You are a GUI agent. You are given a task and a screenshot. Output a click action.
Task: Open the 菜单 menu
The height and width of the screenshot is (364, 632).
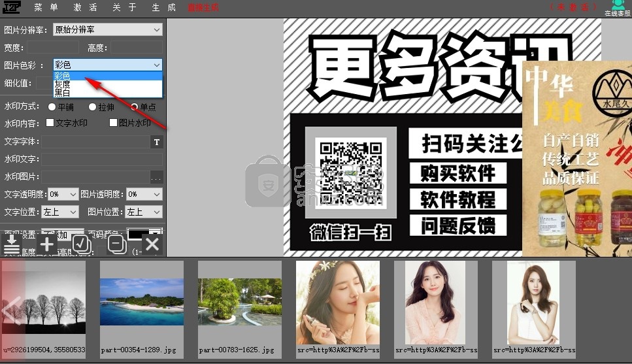point(46,7)
